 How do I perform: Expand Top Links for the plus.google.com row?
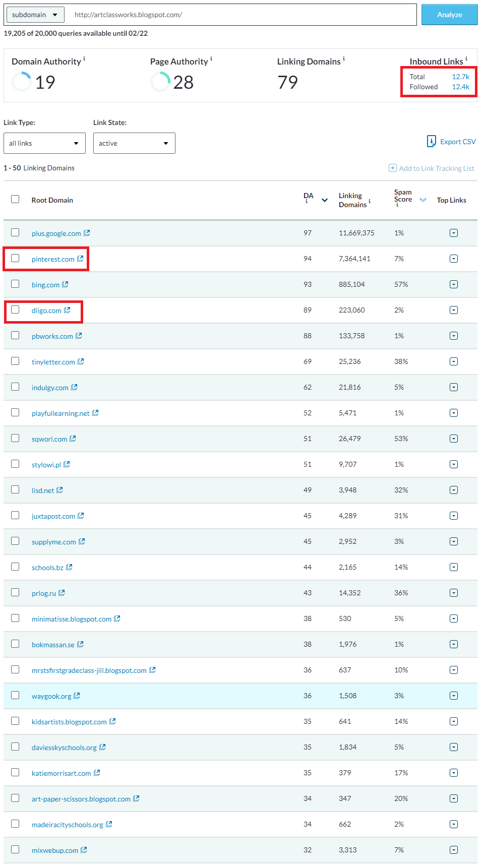(x=453, y=232)
